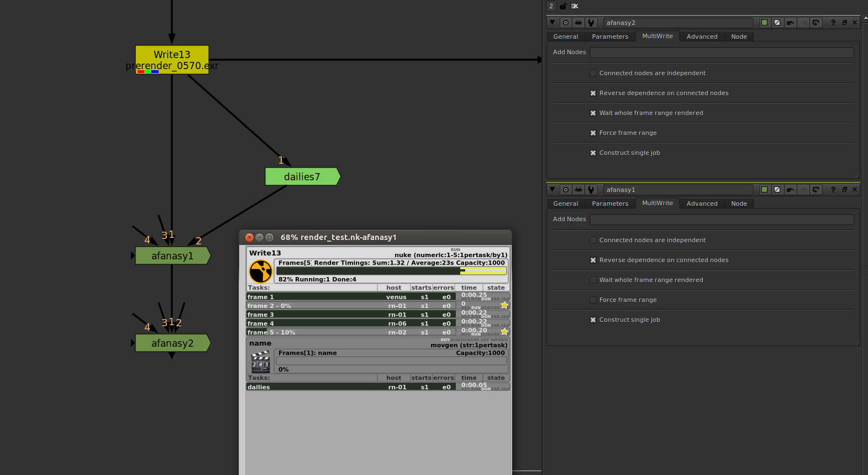Image resolution: width=868 pixels, height=475 pixels.
Task: Click redo icon in afanasy2 panel
Action: [x=803, y=23]
